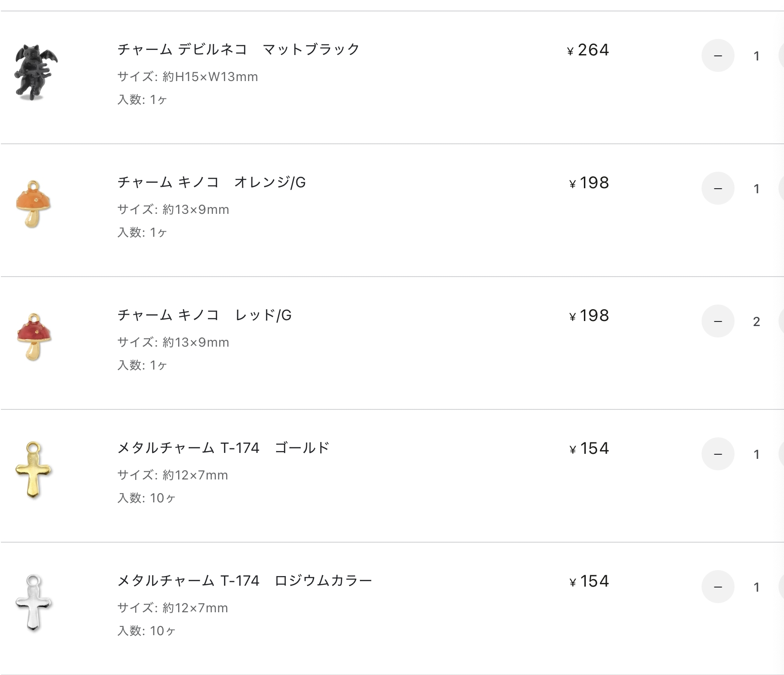The height and width of the screenshot is (675, 784).
Task: Open チャーム デビルネコ マットブラック product link
Action: [239, 49]
